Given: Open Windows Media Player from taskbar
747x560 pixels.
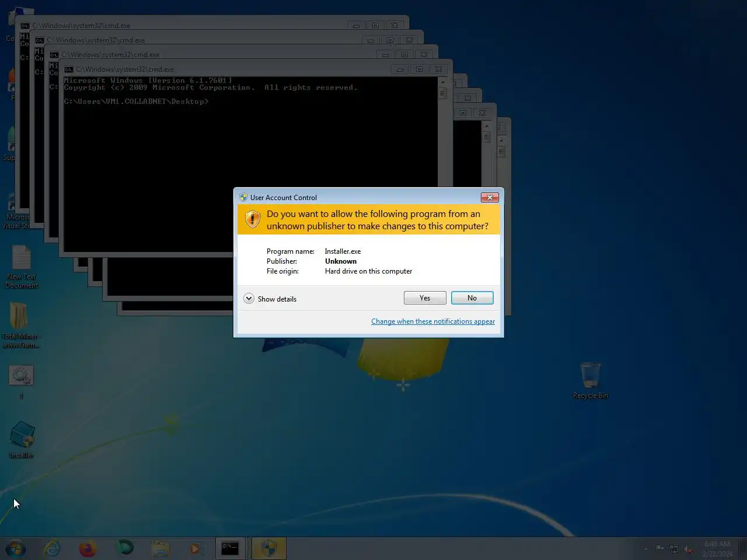Looking at the screenshot, I should (196, 548).
